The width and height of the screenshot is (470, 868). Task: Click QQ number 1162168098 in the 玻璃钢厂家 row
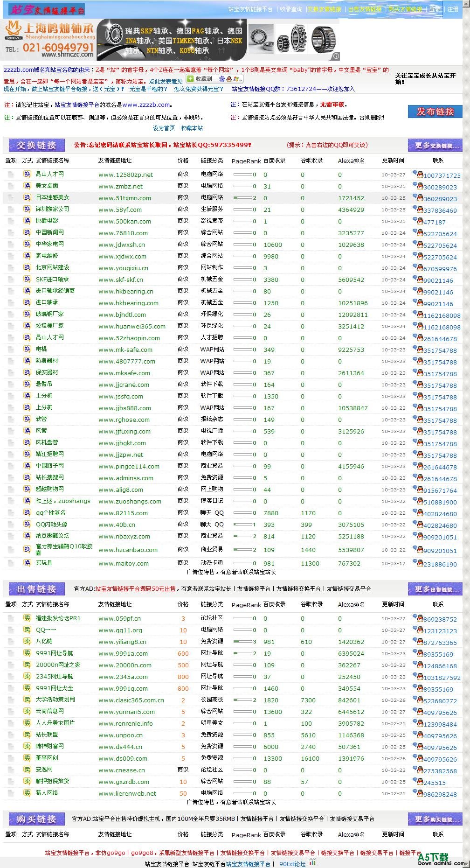[x=442, y=315]
